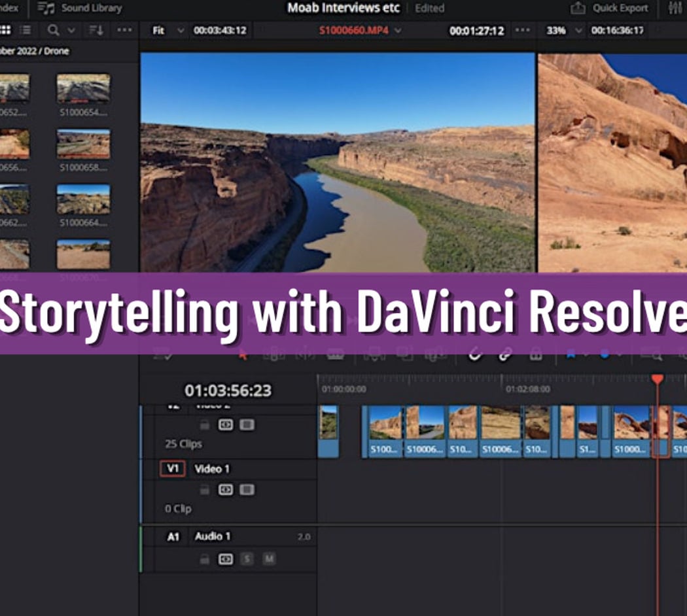Open the flag color dropdown arrow

click(586, 354)
